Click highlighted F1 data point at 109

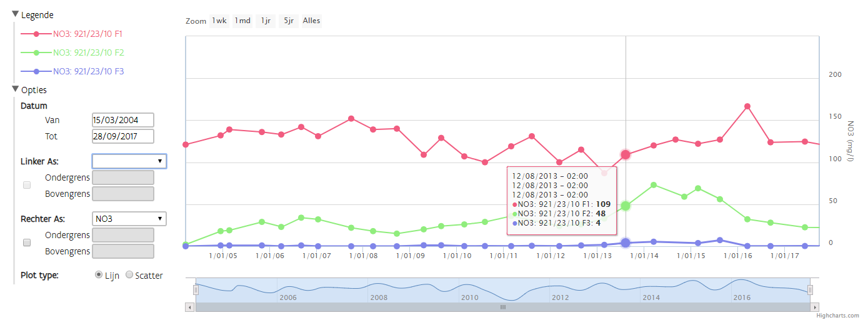tap(626, 154)
